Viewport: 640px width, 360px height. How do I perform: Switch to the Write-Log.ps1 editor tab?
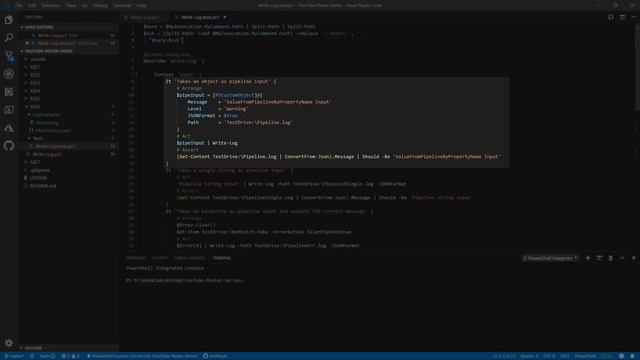coord(144,17)
